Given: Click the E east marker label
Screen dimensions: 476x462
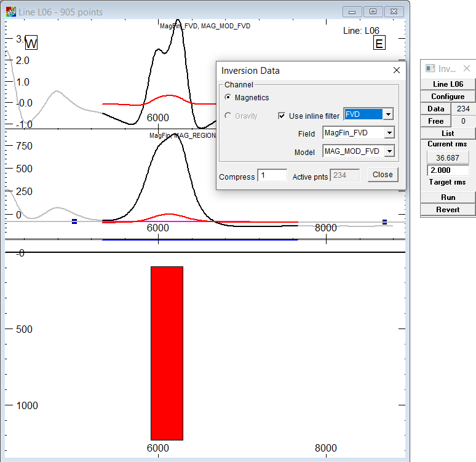Looking at the screenshot, I should pos(379,43).
